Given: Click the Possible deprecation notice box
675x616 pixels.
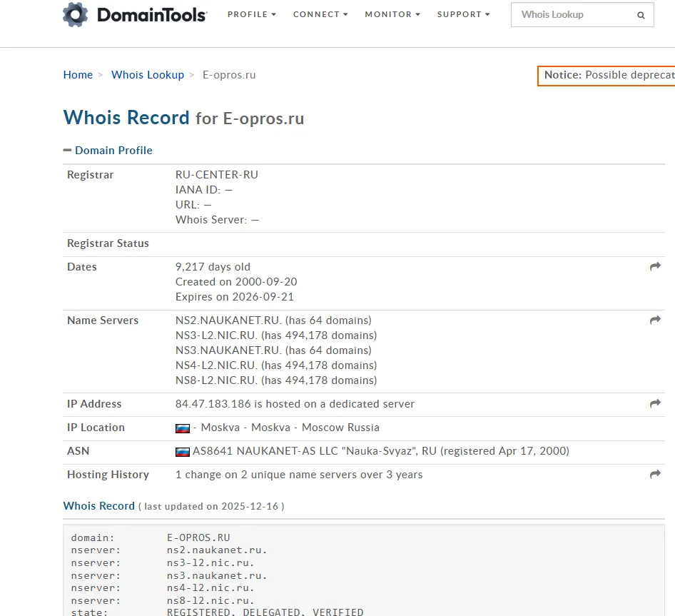Looking at the screenshot, I should click(606, 76).
